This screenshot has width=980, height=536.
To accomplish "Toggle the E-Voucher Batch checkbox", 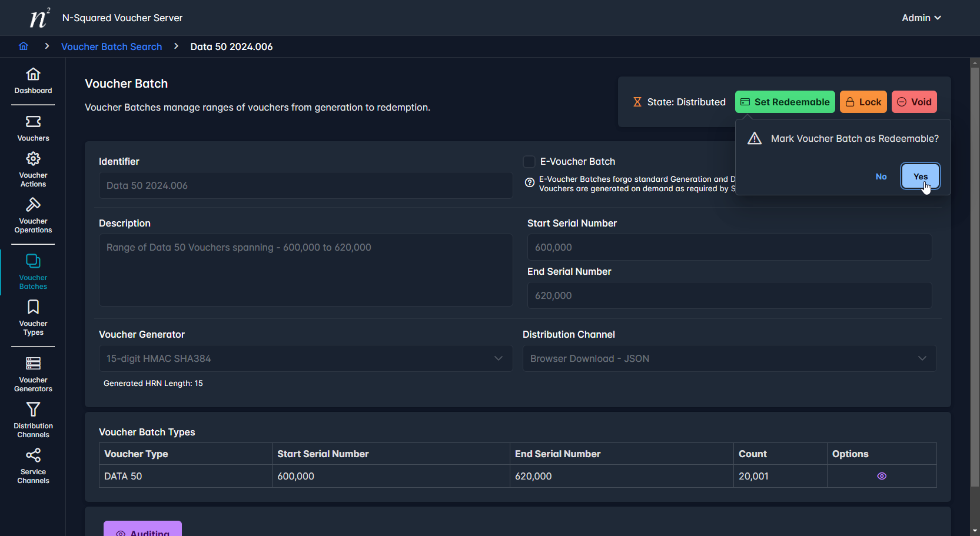I will point(529,162).
